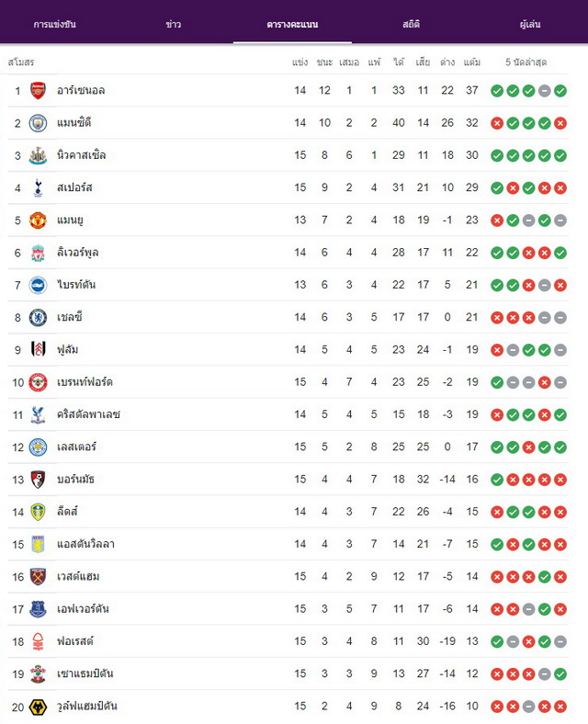Click the Wolverhampton wolf head crest
Screen dimensions: 588x724
point(38,707)
